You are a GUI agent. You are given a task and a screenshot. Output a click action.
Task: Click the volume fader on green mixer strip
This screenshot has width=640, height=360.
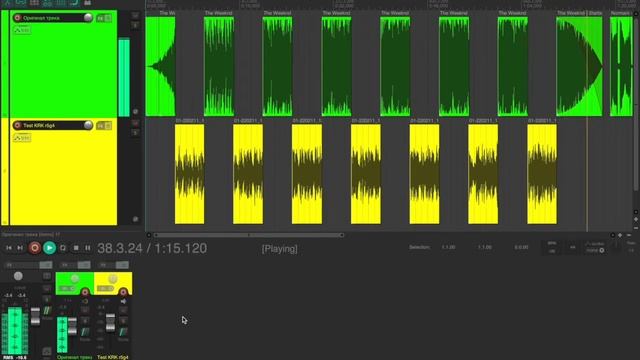72,326
